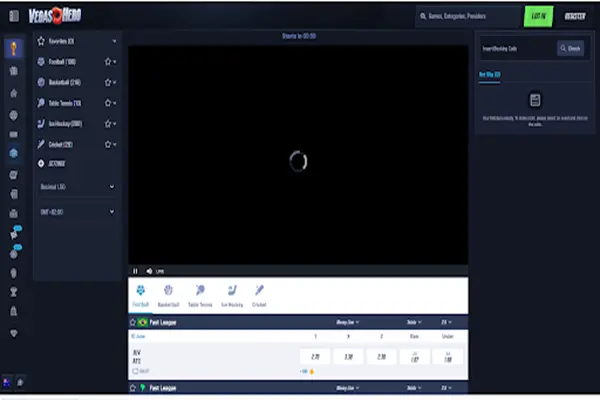The width and height of the screenshot is (600, 400).
Task: Favorite Basketball with its star toggle
Action: pos(108,82)
